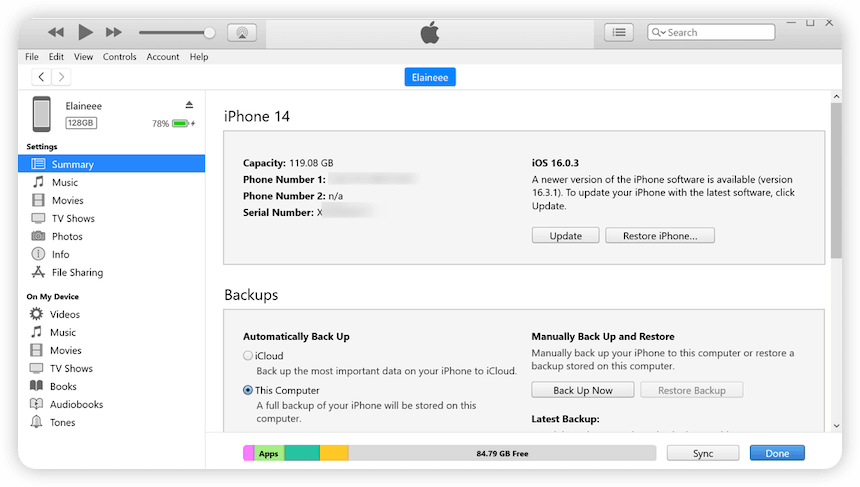
Task: Rewind to the previous track
Action: [56, 32]
